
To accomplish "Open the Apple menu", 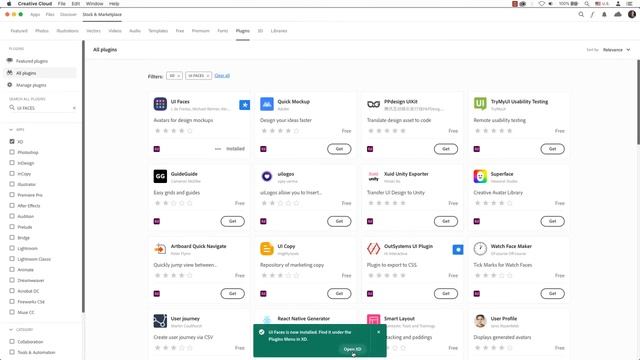I will point(9,4).
